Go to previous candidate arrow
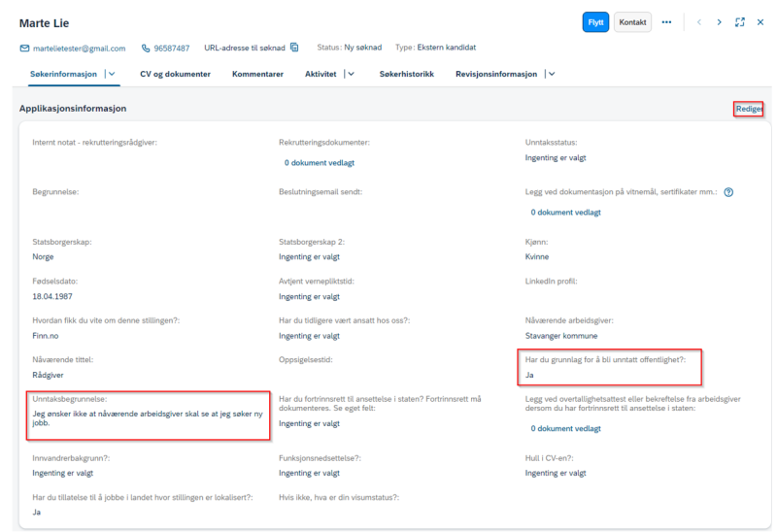Image resolution: width=777 pixels, height=532 pixels. pos(699,22)
